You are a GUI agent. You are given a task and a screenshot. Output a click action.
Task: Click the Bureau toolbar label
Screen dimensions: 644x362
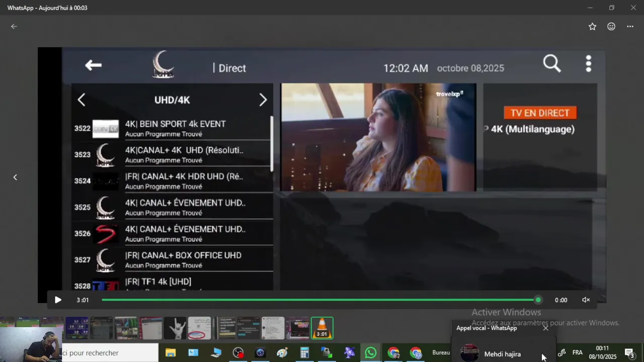pyautogui.click(x=441, y=353)
